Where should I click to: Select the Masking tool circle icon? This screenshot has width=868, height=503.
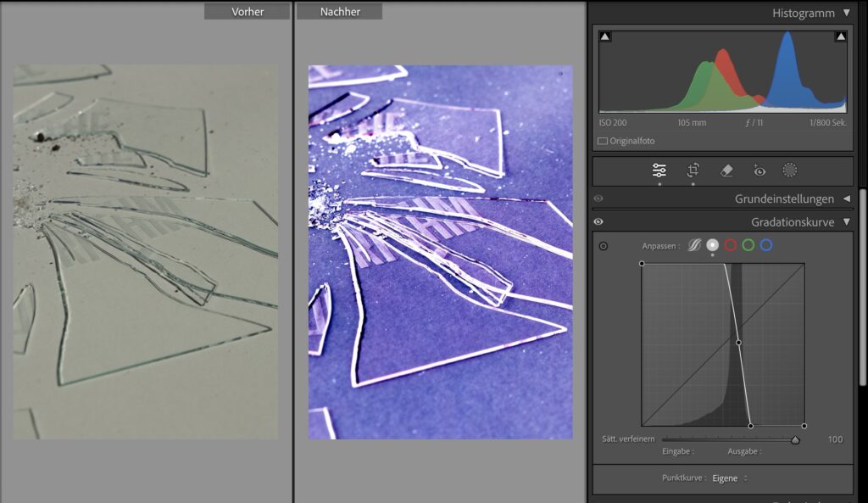point(790,170)
